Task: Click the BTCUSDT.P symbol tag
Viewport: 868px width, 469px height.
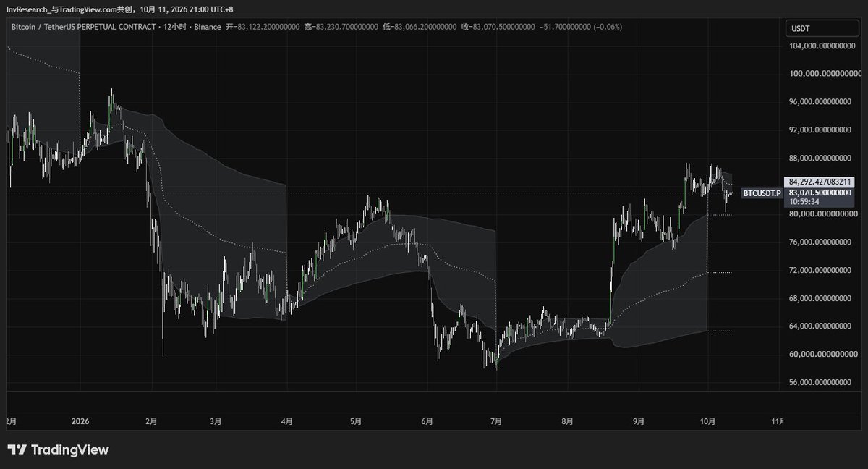Action: click(762, 193)
